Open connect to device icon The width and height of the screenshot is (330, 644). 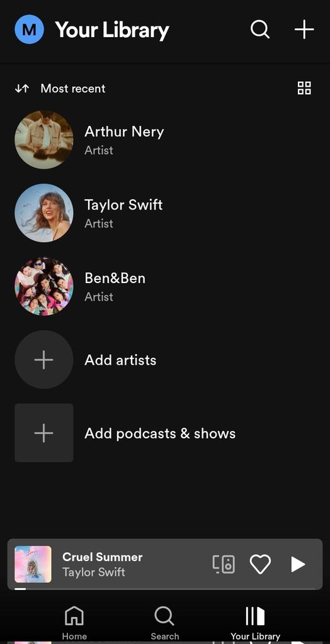click(x=224, y=564)
